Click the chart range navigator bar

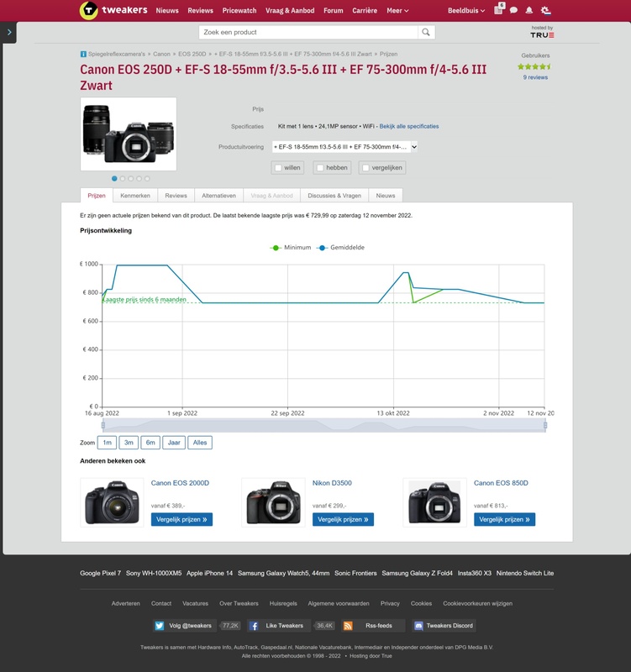(324, 425)
